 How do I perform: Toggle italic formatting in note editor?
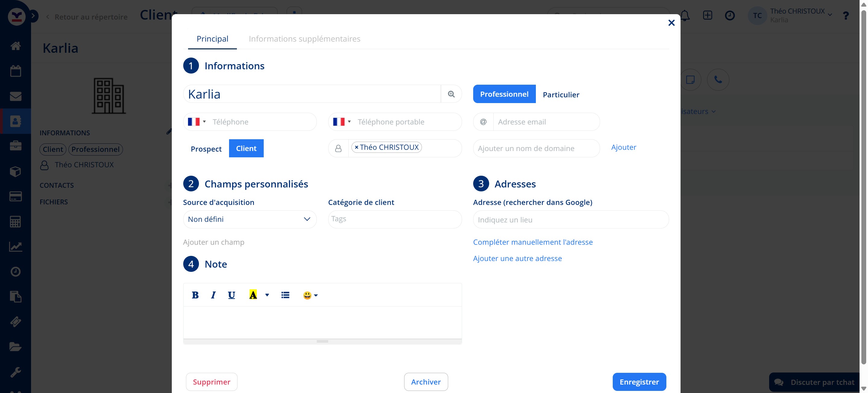[x=213, y=295]
